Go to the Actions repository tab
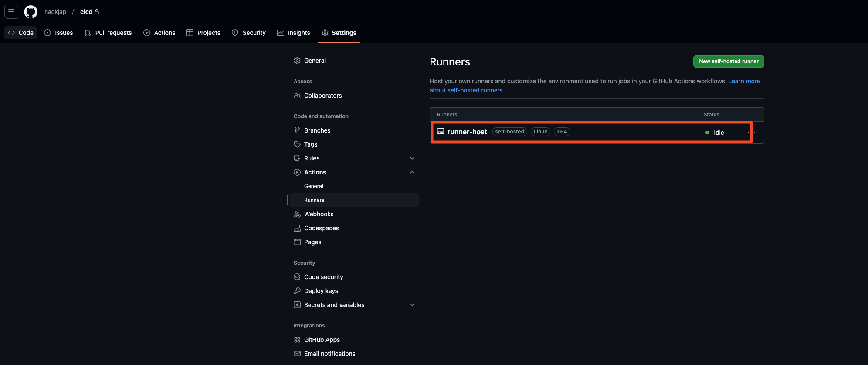Viewport: 868px width, 365px height. pos(159,33)
